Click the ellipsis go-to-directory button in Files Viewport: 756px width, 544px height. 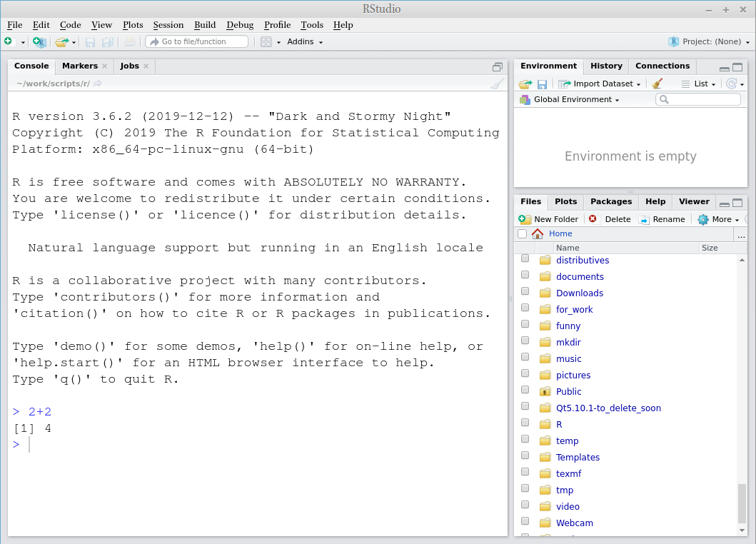(x=741, y=234)
